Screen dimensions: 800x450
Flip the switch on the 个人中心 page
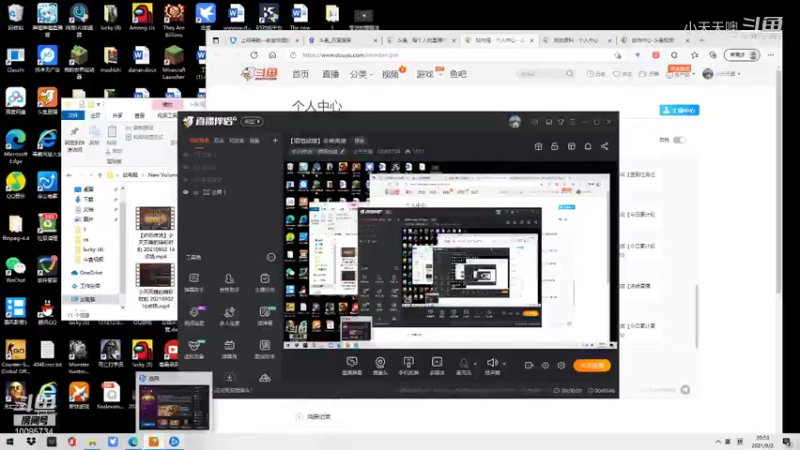679,140
